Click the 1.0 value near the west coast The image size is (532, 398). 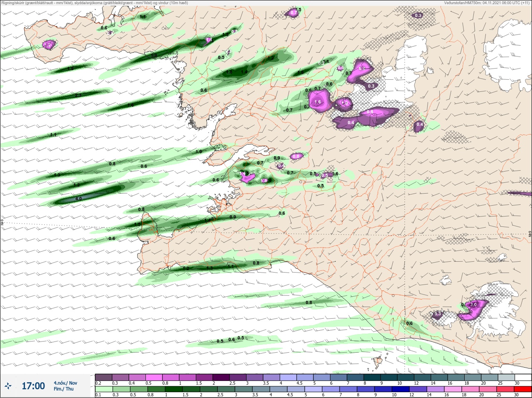tap(199, 152)
